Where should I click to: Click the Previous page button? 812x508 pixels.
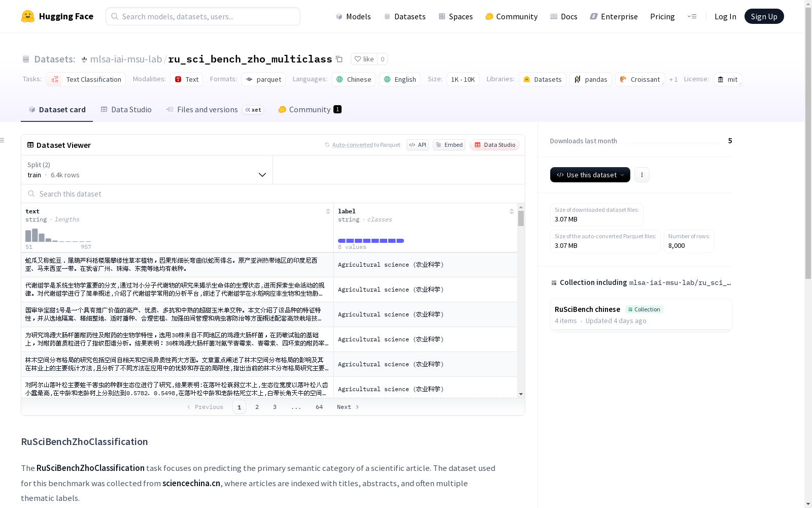tap(205, 407)
